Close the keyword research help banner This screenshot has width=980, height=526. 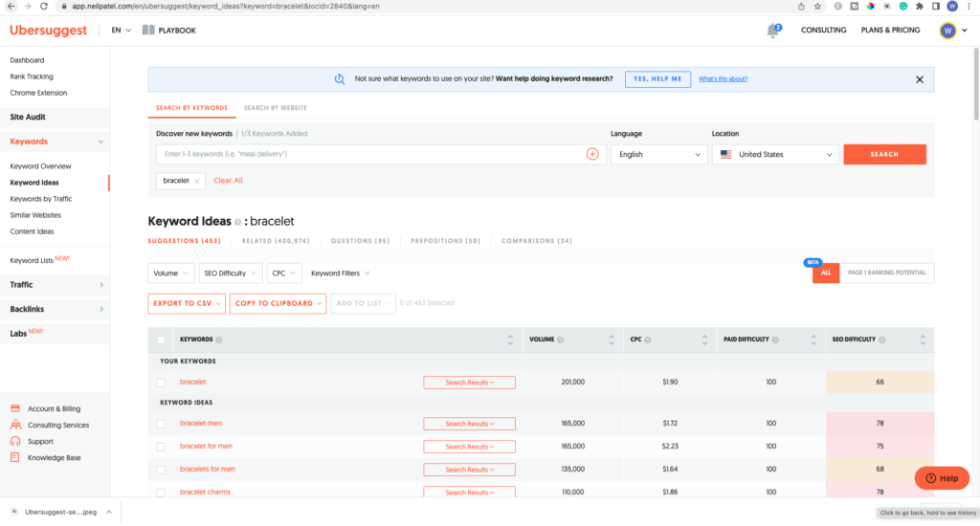tap(920, 79)
